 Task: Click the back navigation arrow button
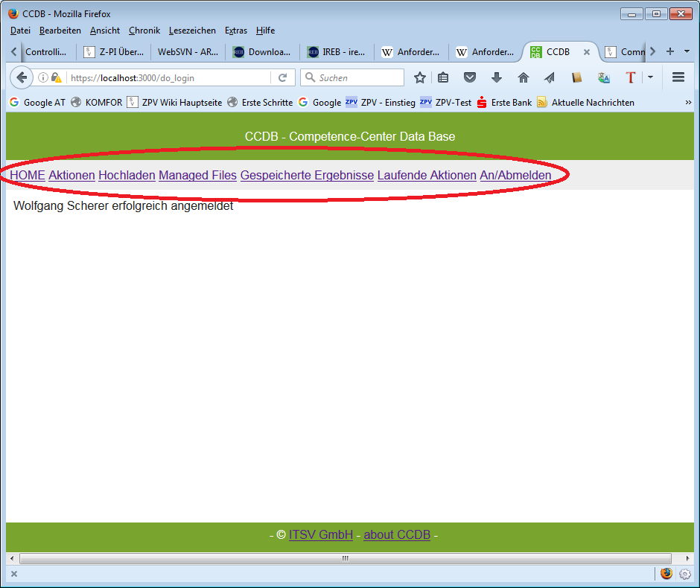point(21,77)
